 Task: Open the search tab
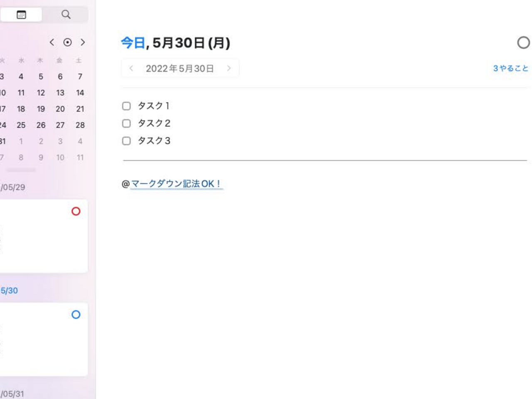(66, 15)
